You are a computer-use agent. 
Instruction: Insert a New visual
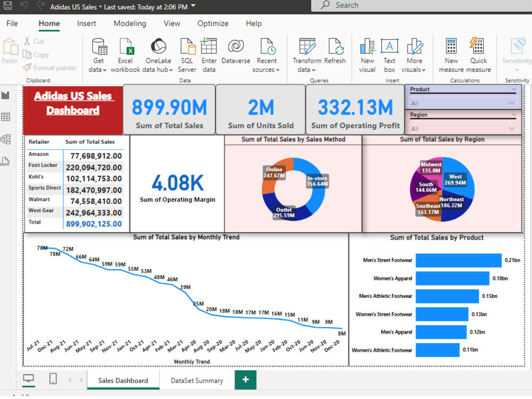coord(368,55)
